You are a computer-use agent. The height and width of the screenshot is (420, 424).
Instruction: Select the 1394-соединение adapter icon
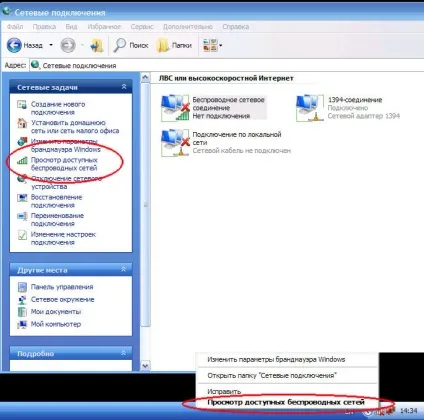(310, 108)
